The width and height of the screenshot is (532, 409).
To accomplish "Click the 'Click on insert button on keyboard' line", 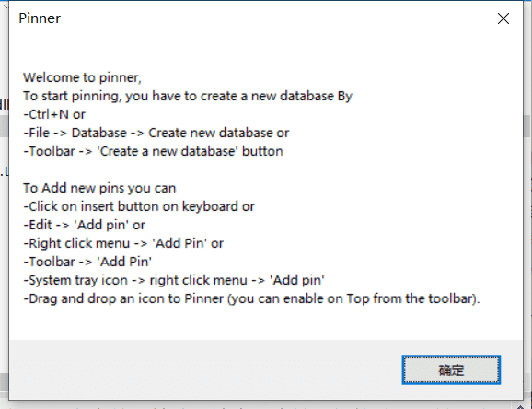I will (x=139, y=206).
